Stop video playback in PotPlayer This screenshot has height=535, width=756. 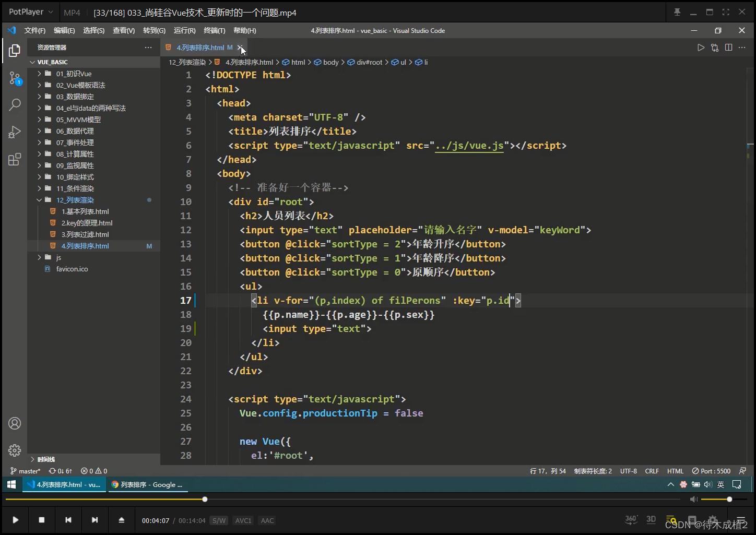(x=42, y=520)
